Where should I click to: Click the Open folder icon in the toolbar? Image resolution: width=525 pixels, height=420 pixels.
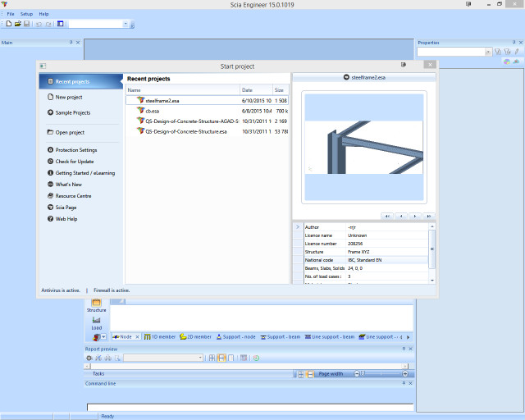point(18,24)
